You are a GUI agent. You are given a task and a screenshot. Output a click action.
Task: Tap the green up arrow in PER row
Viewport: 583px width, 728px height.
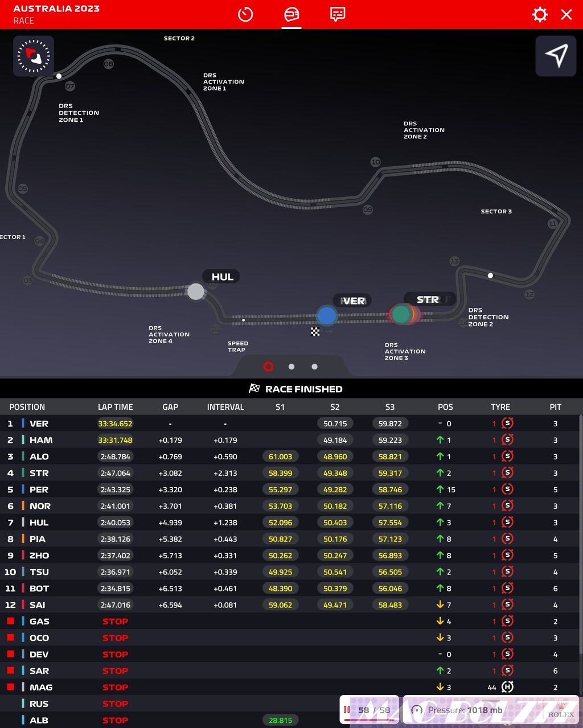[440, 490]
